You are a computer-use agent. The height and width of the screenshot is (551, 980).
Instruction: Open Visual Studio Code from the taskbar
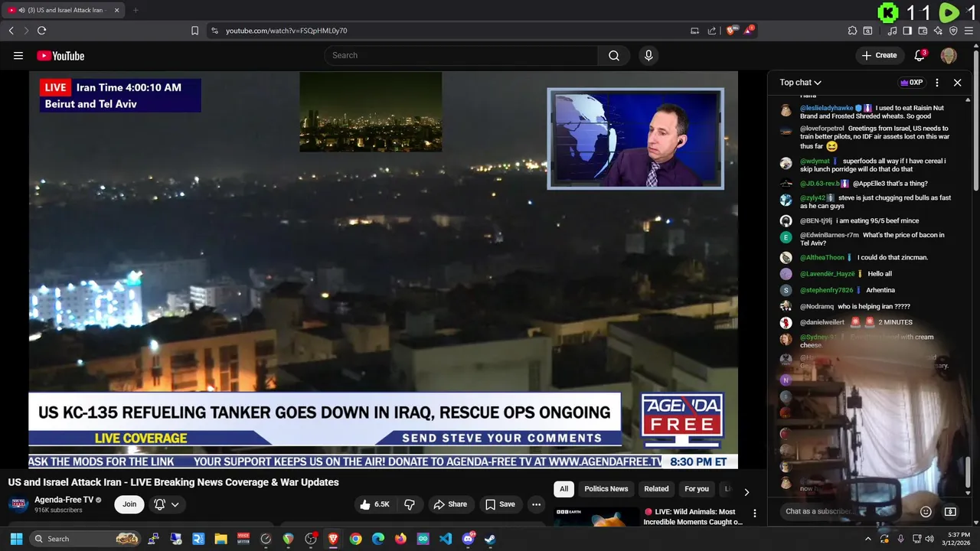pyautogui.click(x=446, y=539)
